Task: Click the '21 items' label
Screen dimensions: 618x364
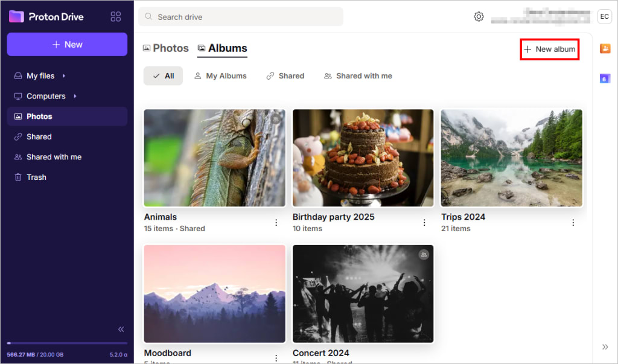Action: pyautogui.click(x=456, y=229)
